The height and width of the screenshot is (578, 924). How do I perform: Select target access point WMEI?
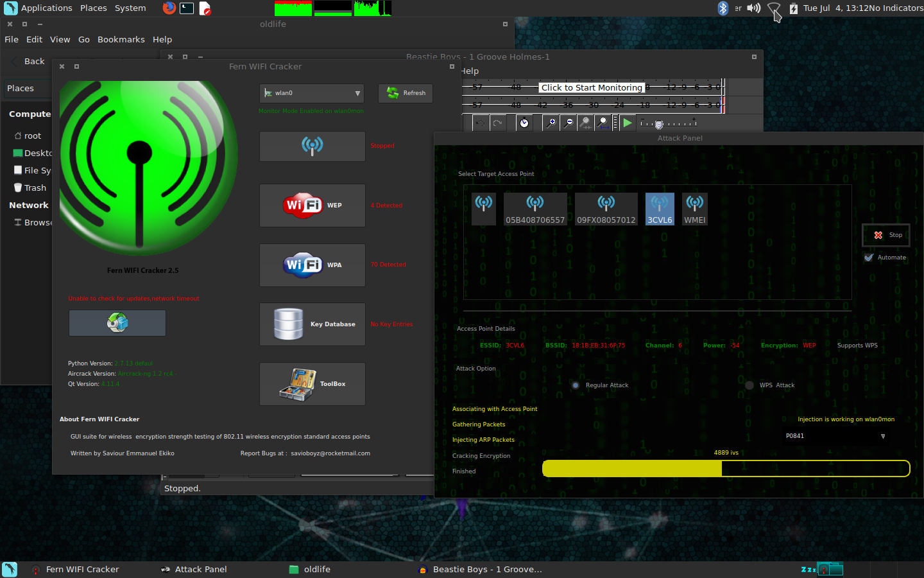(694, 209)
